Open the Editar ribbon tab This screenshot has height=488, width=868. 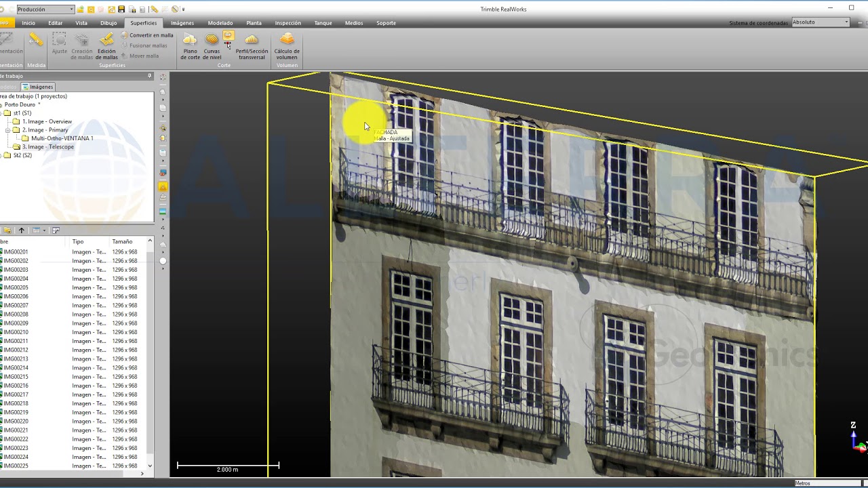(56, 23)
